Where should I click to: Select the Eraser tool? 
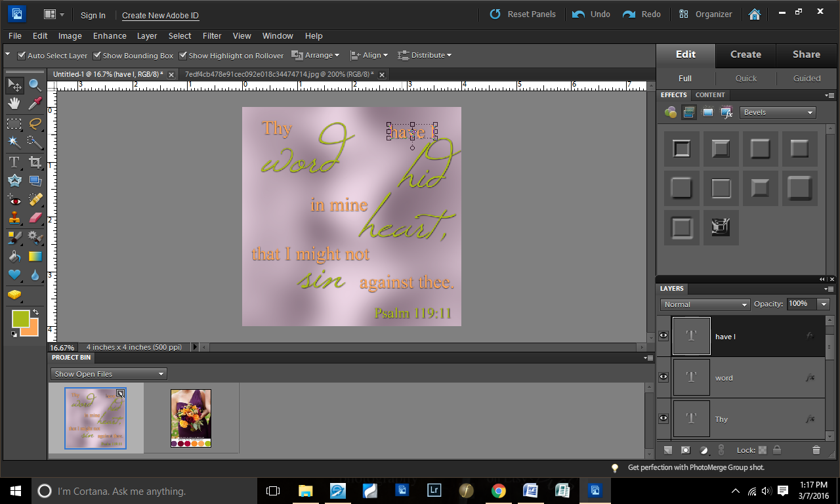pyautogui.click(x=35, y=218)
